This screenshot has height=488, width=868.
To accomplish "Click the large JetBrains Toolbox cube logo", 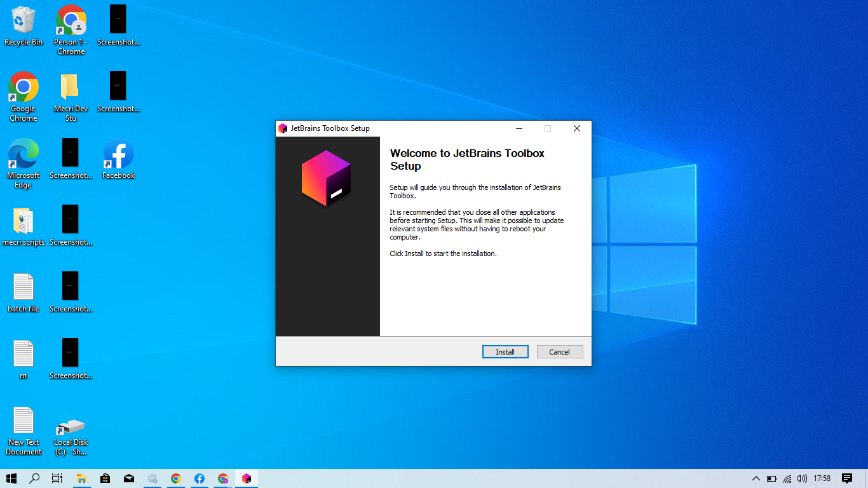I will coord(326,179).
